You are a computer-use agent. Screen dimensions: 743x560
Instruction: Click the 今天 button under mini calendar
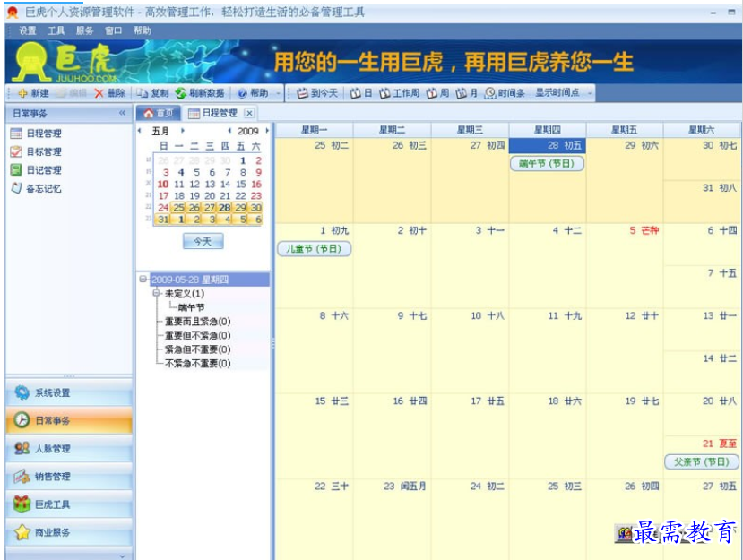click(203, 241)
